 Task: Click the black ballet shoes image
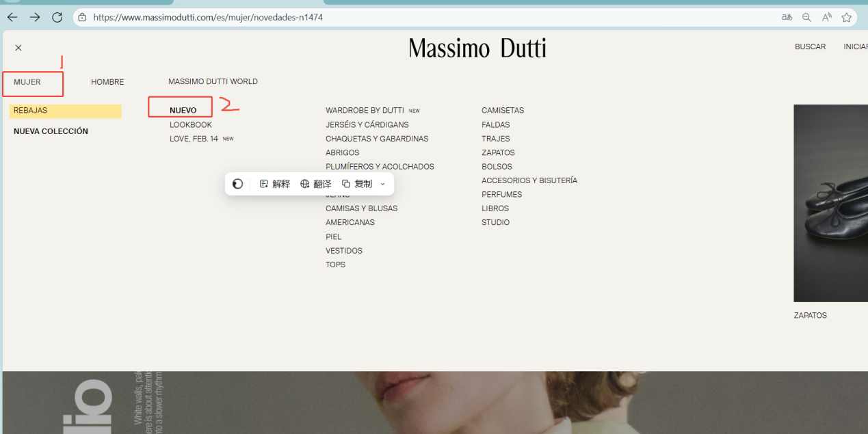(830, 203)
